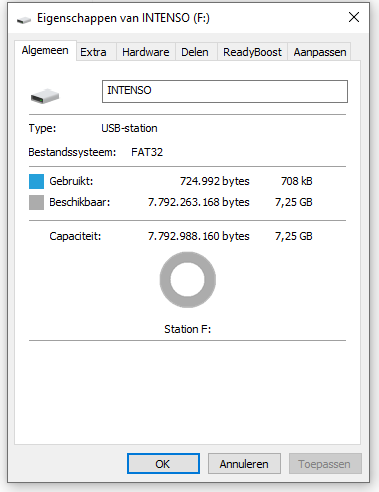Select the Algemeen tab
379x492 pixels.
click(x=45, y=51)
